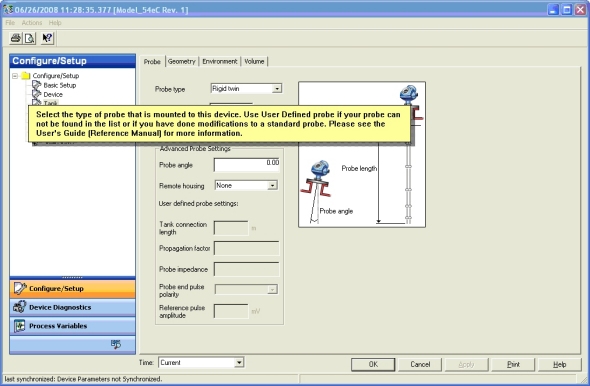Click the Propagation factor field
Image resolution: width=590 pixels, height=386 pixels.
(x=247, y=248)
